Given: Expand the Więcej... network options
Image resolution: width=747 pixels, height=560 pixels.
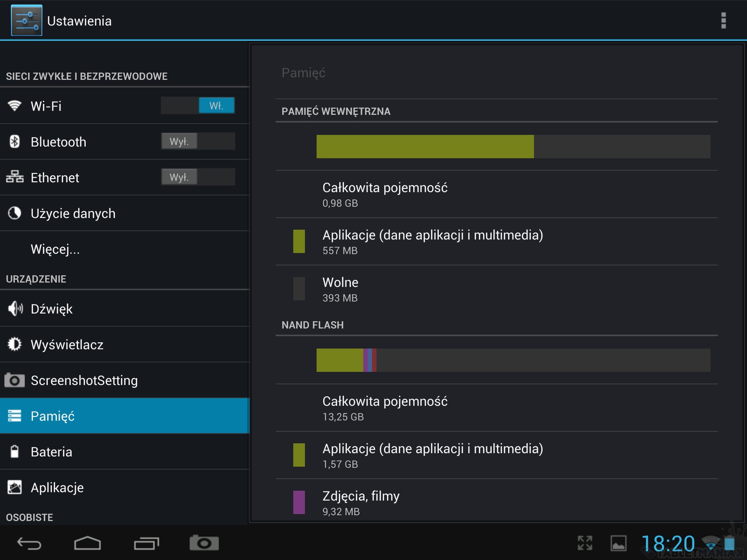Looking at the screenshot, I should click(x=55, y=249).
